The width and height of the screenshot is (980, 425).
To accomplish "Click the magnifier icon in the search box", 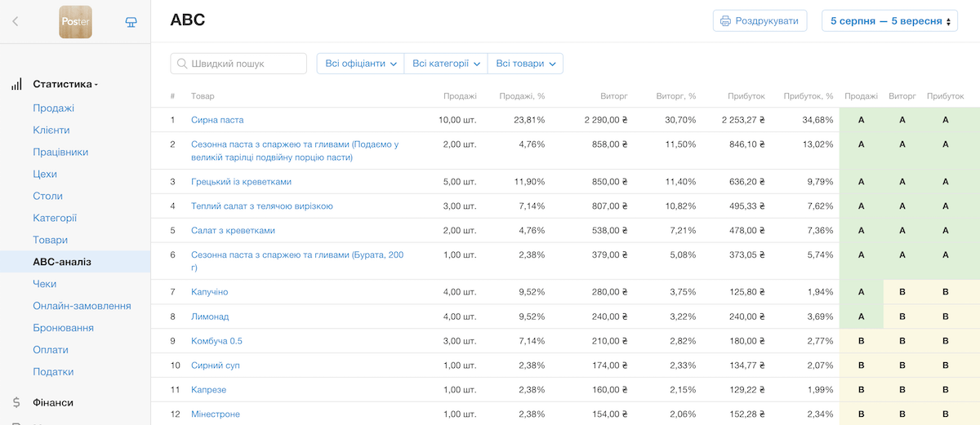I will (181, 64).
